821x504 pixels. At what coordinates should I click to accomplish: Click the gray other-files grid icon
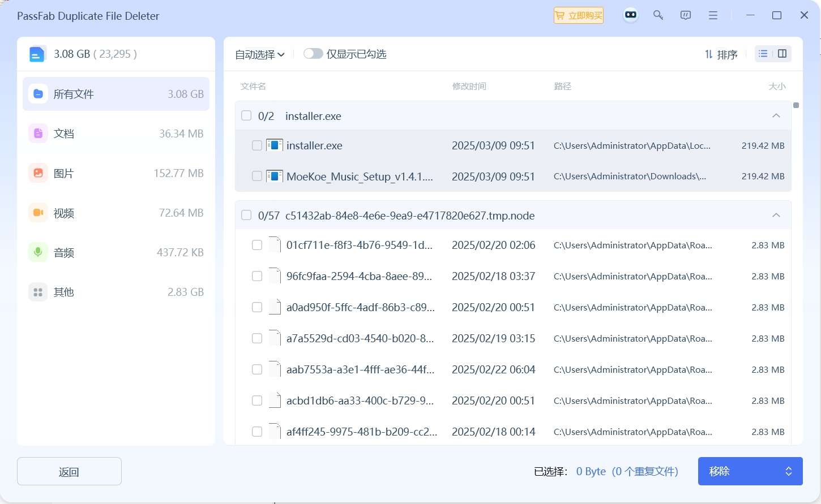pos(38,292)
